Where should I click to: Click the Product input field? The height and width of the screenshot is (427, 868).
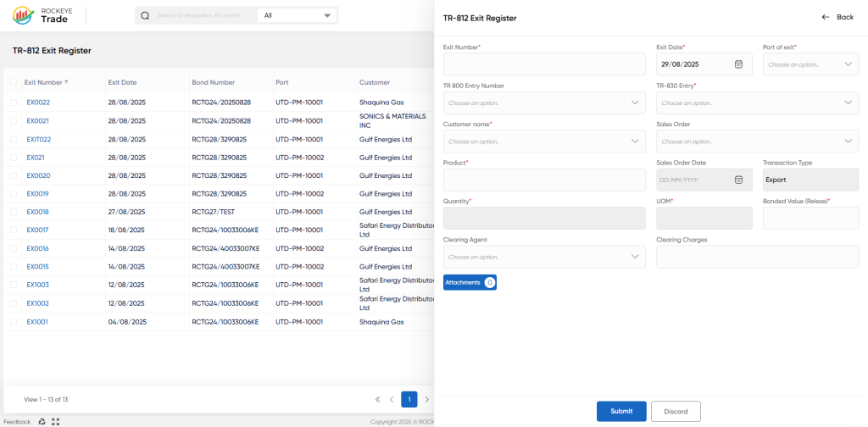tap(544, 180)
